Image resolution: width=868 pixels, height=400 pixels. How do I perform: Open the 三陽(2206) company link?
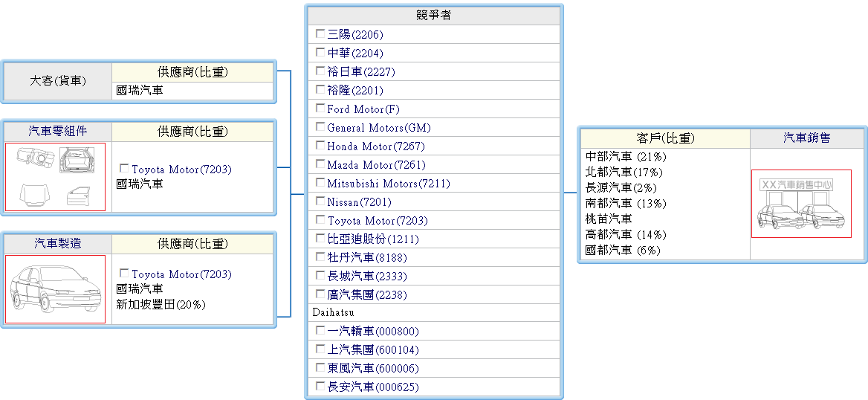click(x=354, y=35)
